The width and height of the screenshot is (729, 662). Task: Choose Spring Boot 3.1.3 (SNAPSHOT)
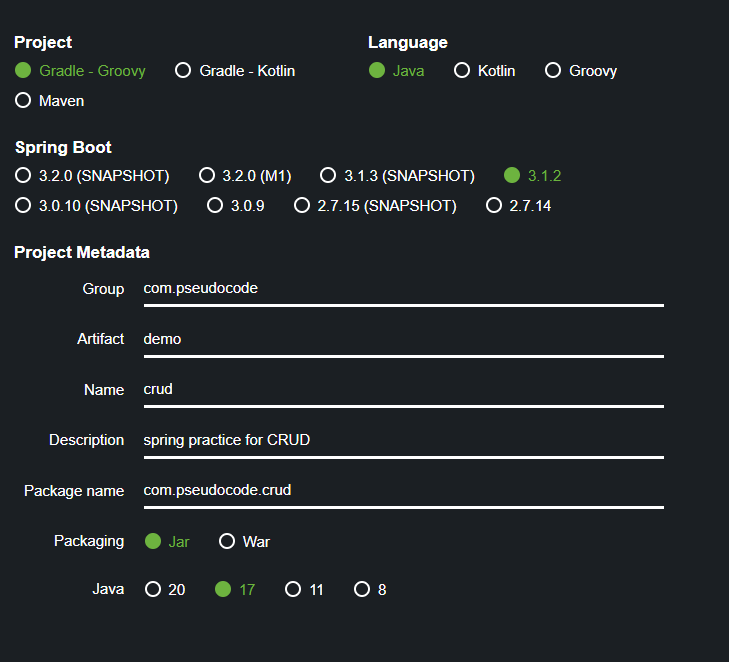pyautogui.click(x=398, y=176)
